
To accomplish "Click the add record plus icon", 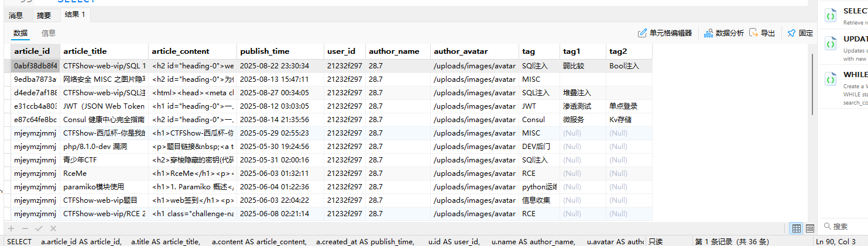I will [10, 228].
